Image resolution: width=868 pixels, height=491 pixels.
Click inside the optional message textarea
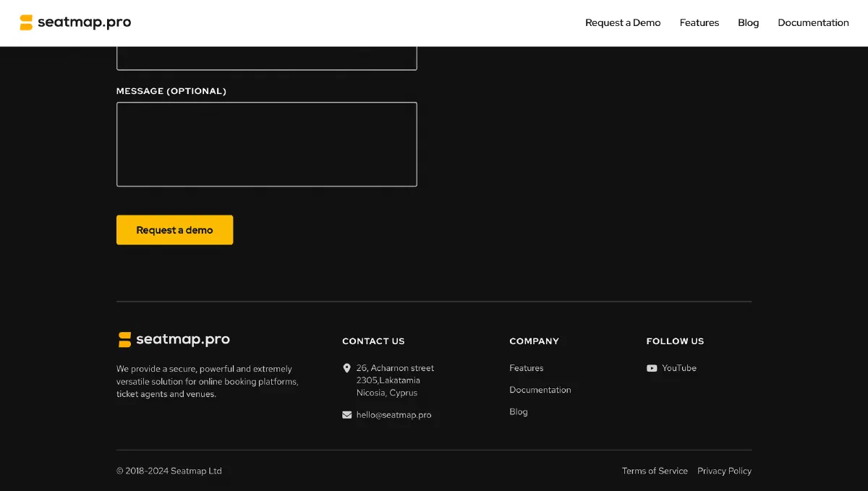[x=266, y=144]
